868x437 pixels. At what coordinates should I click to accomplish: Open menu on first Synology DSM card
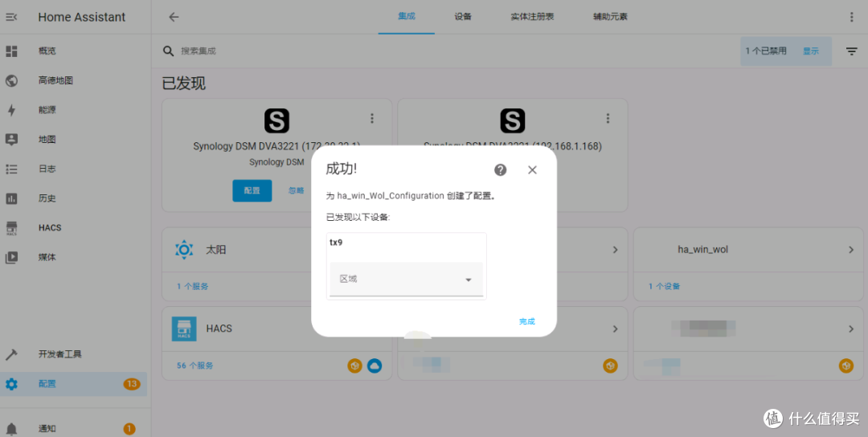click(372, 118)
